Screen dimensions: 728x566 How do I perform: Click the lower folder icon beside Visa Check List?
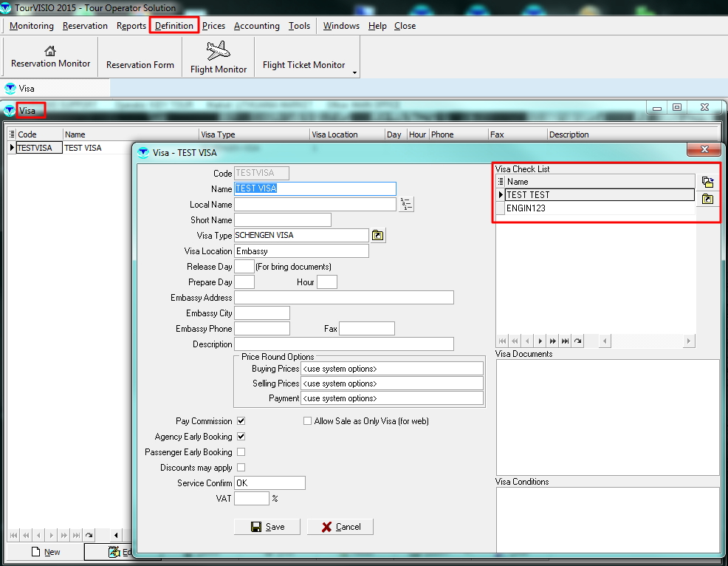click(707, 199)
